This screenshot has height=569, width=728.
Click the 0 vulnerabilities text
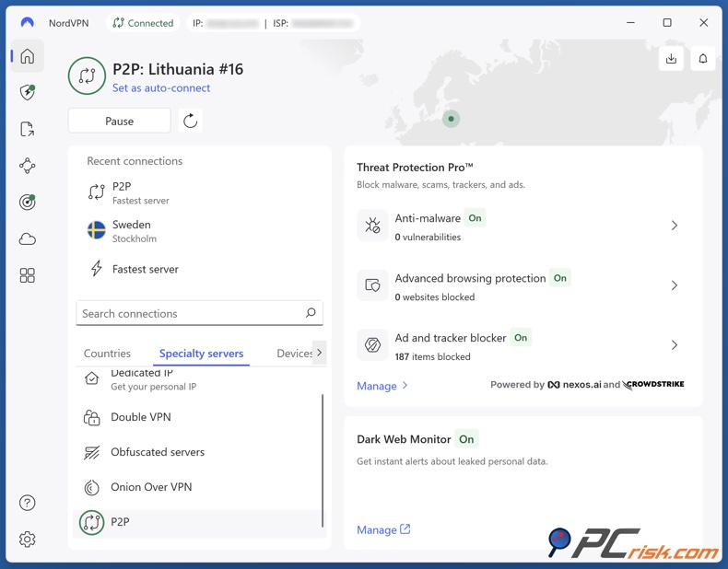[x=428, y=237]
